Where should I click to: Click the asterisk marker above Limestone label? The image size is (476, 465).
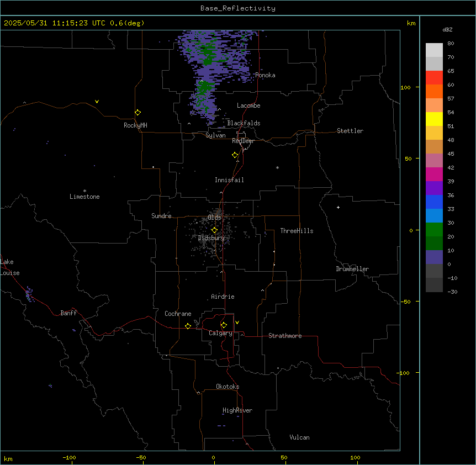click(x=84, y=191)
